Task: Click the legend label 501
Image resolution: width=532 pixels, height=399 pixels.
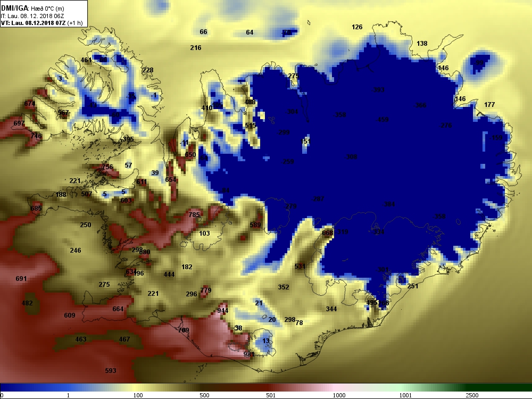Action: (x=271, y=395)
